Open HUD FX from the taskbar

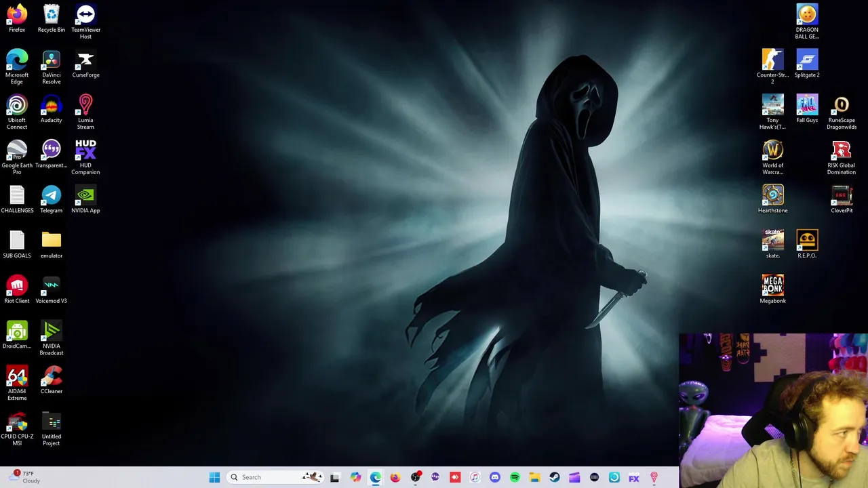pos(634,477)
